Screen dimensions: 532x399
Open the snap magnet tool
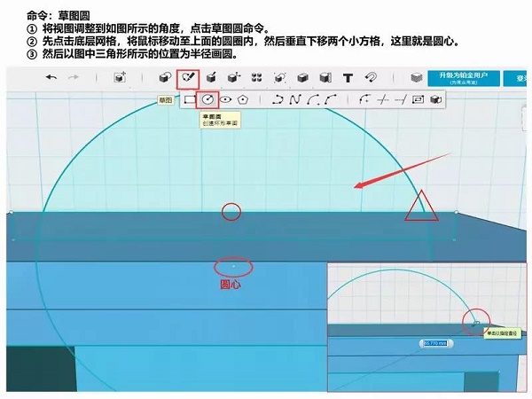371,78
